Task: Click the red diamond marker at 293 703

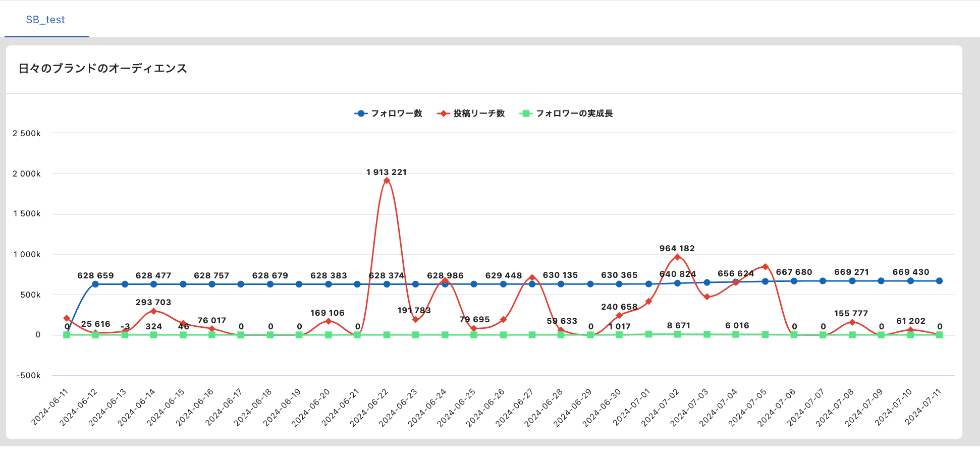Action: pos(153,311)
